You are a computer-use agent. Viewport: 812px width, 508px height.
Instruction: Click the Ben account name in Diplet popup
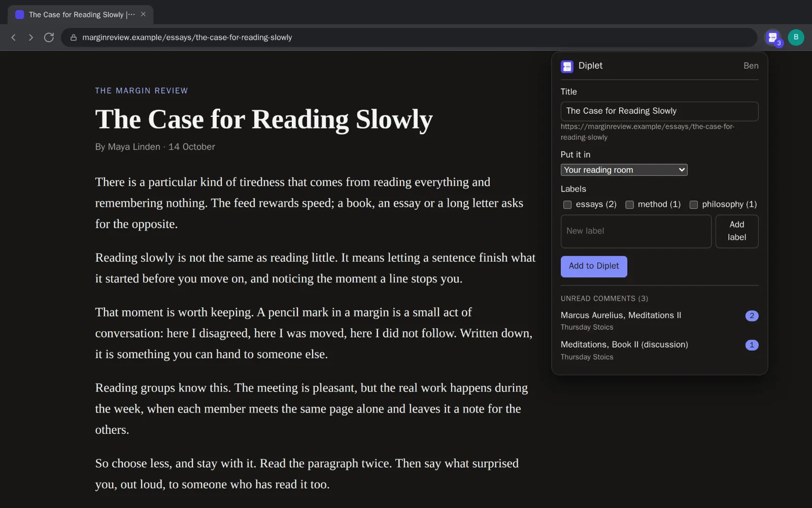pos(751,66)
